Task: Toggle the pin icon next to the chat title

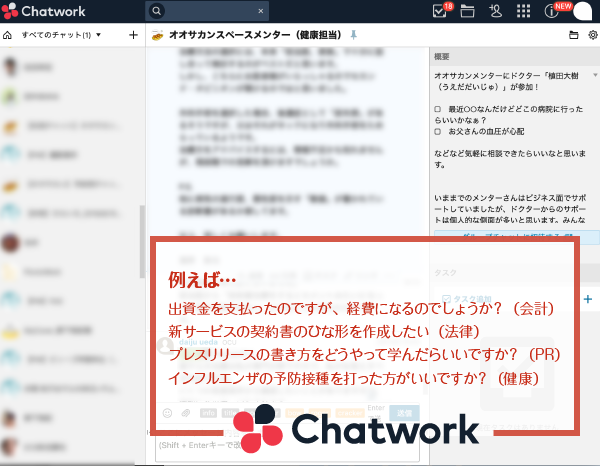Action: (x=354, y=35)
